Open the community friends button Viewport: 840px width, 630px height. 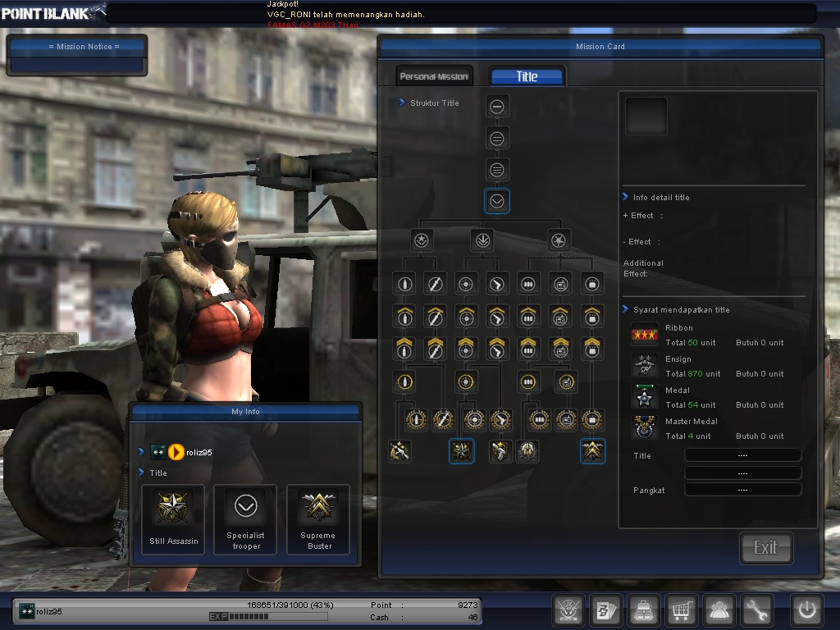pos(719,610)
